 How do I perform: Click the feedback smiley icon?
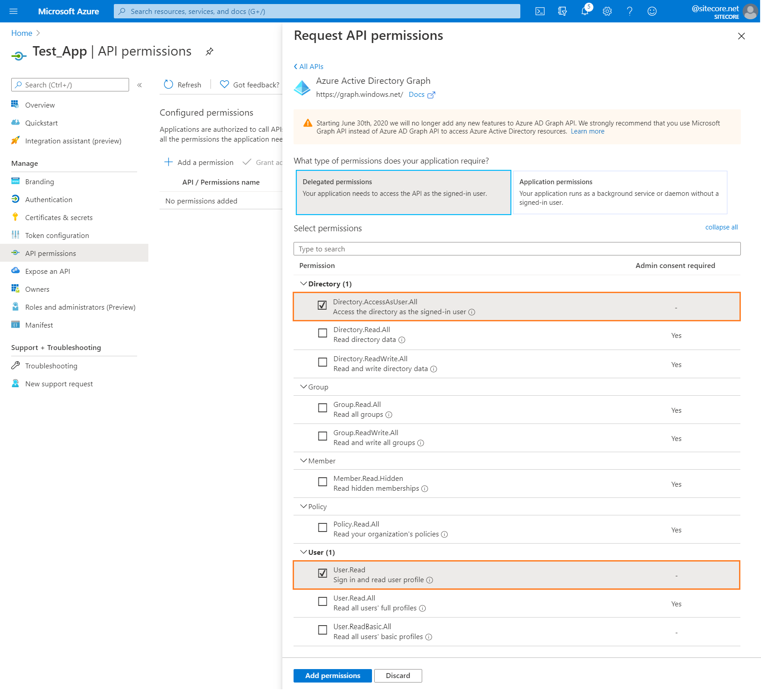point(652,11)
